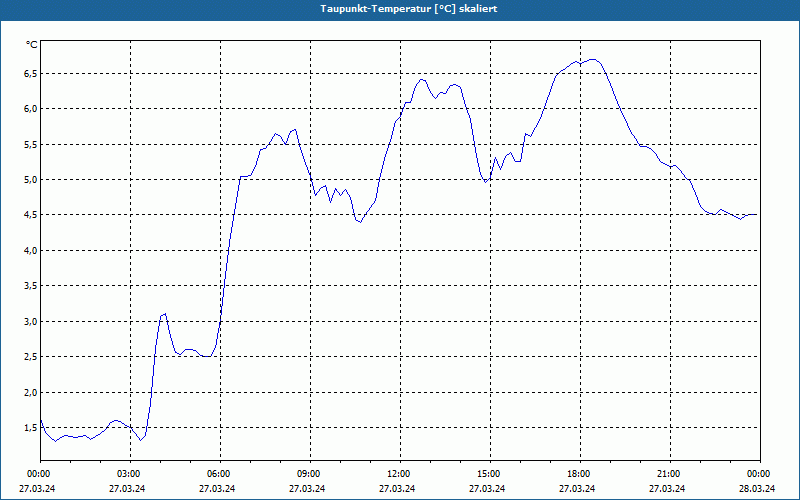Click the 03:00 time label
800x500 pixels.
click(131, 474)
